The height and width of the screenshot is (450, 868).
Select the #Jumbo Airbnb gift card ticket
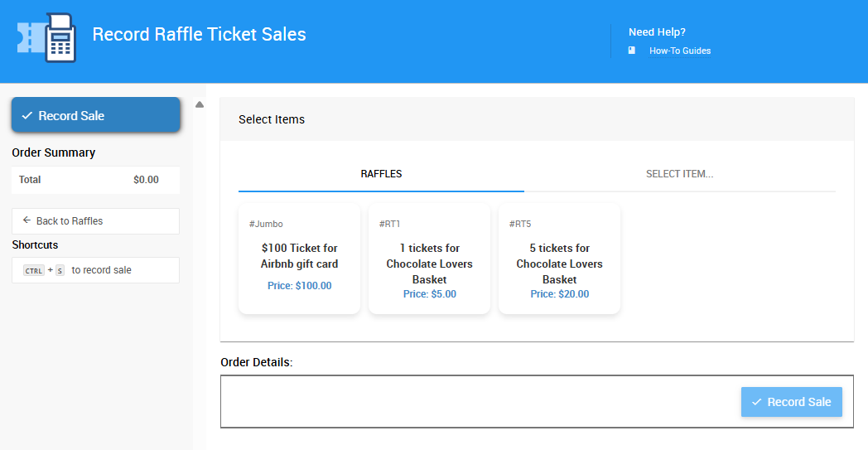(299, 259)
